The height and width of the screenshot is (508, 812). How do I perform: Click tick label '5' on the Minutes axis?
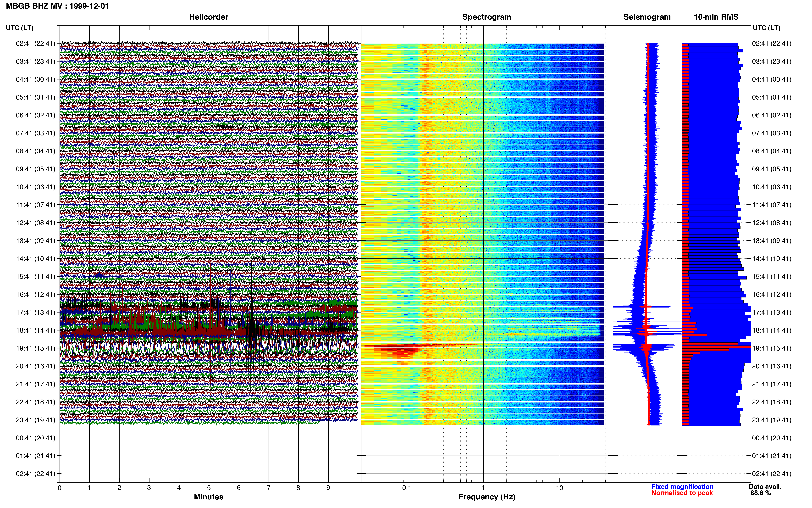209,488
